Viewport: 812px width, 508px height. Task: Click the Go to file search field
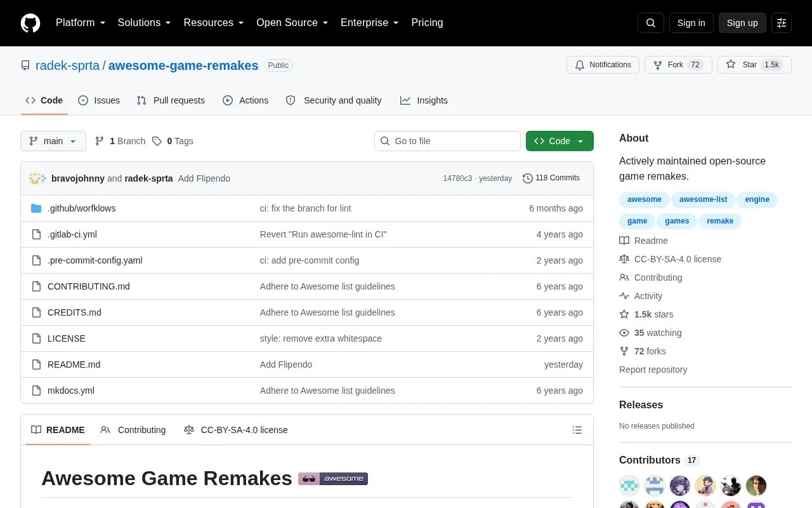(x=447, y=141)
